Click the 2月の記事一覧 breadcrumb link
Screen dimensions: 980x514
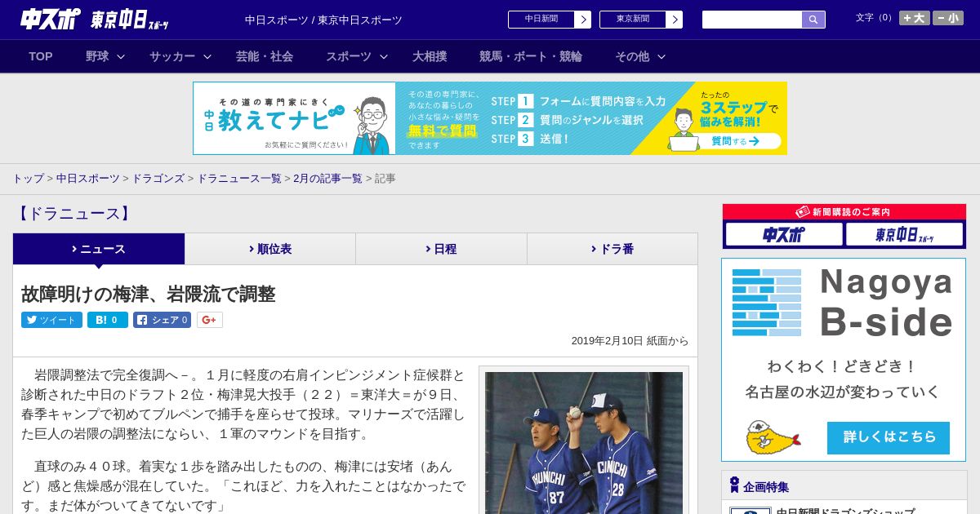pyautogui.click(x=327, y=178)
